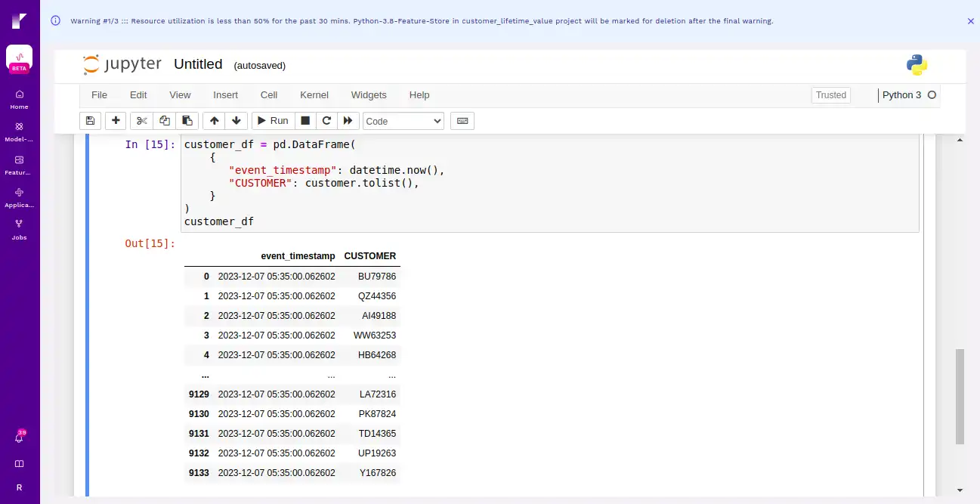Cut selected cells with the scissors icon
This screenshot has width=980, height=504.
(141, 121)
